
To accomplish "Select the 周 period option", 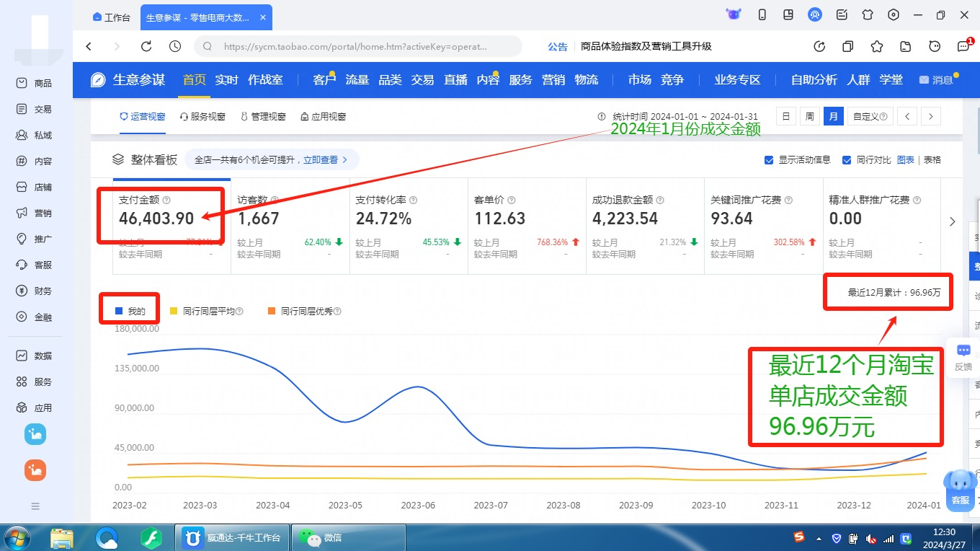I will tap(810, 116).
